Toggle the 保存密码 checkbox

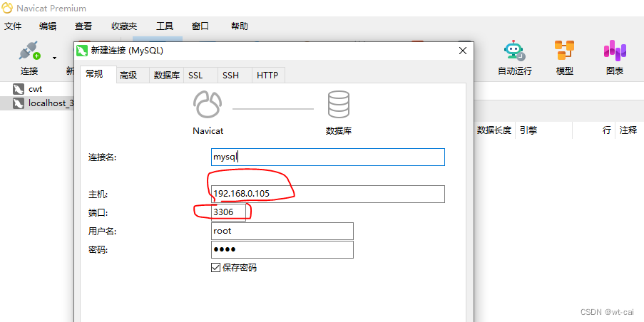coord(215,268)
